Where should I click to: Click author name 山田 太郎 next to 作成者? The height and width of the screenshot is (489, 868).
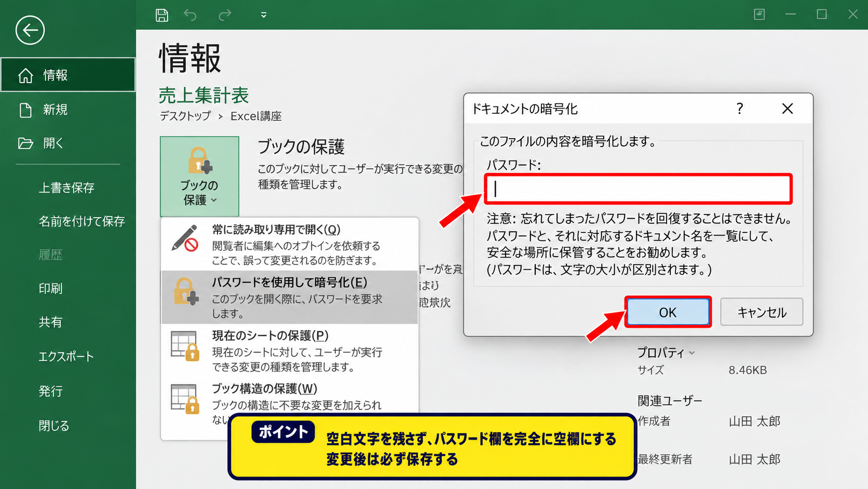[x=754, y=421]
